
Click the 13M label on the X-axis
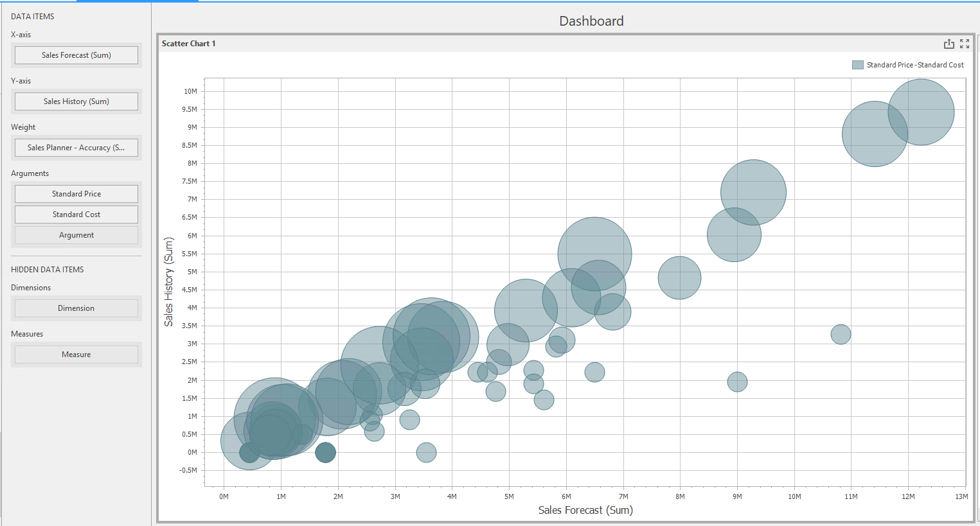(961, 496)
